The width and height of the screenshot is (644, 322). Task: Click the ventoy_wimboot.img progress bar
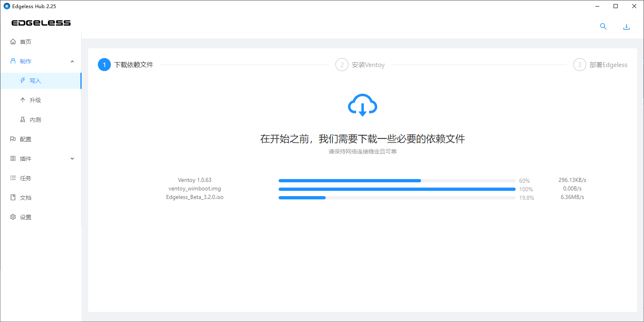tap(397, 189)
